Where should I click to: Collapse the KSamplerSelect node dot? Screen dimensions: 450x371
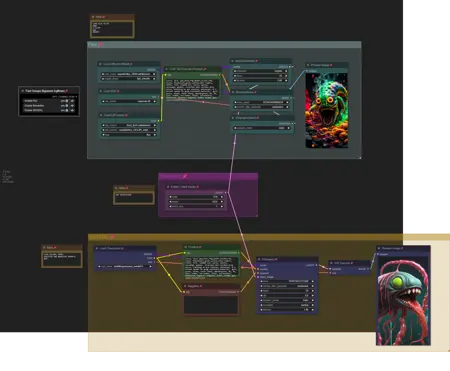[233, 118]
